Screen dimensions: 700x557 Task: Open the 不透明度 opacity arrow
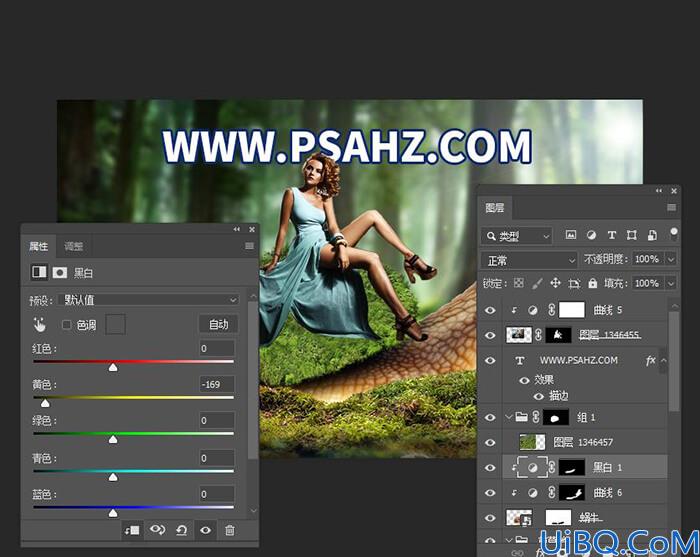point(671,259)
